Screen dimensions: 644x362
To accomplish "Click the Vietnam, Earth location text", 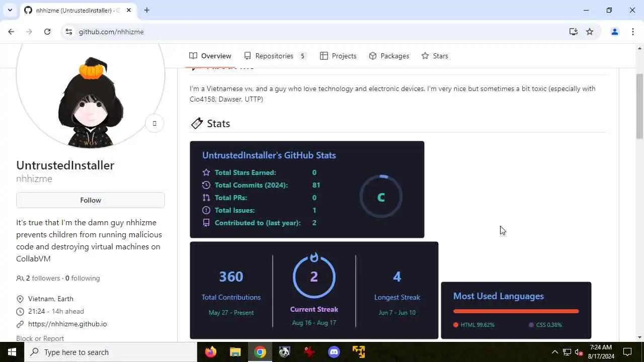I will coord(51,299).
